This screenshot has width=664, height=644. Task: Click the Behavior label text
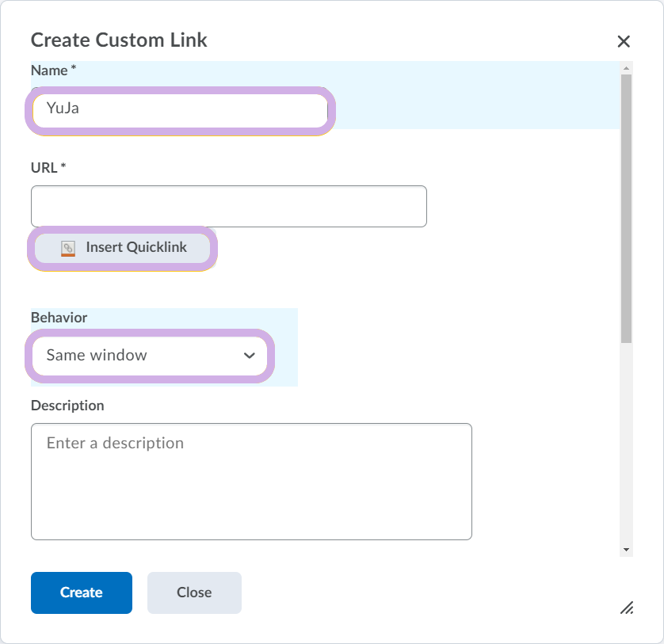59,318
